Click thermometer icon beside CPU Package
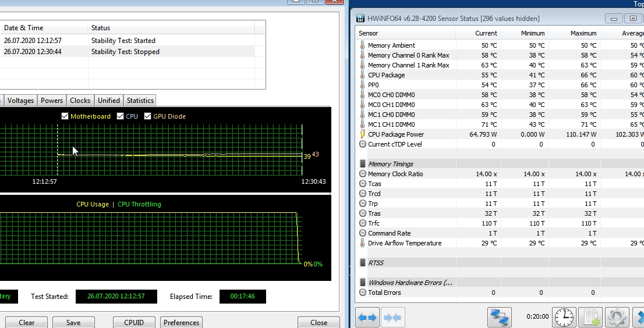Image resolution: width=644 pixels, height=328 pixels. pos(362,74)
